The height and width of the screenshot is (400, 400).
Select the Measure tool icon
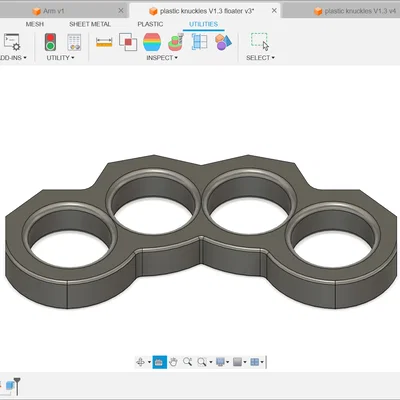(104, 42)
